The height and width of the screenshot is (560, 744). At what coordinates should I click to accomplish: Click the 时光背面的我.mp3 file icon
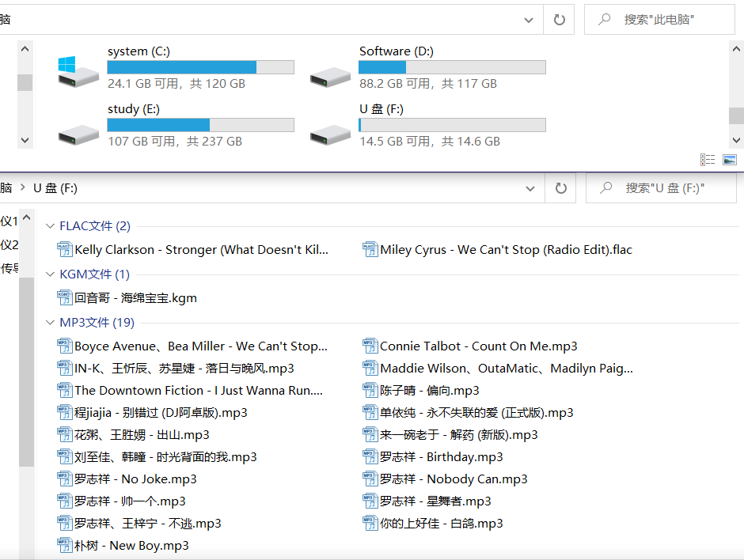click(65, 456)
